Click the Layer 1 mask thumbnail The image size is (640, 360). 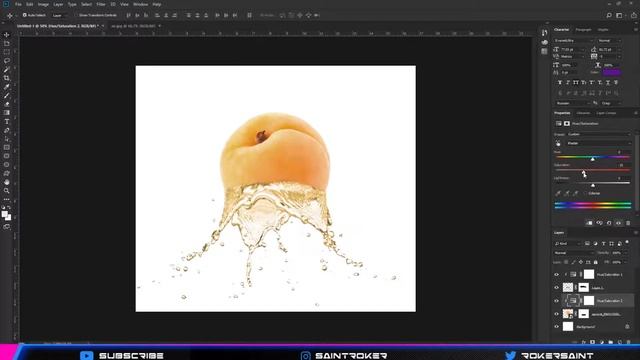pos(584,288)
